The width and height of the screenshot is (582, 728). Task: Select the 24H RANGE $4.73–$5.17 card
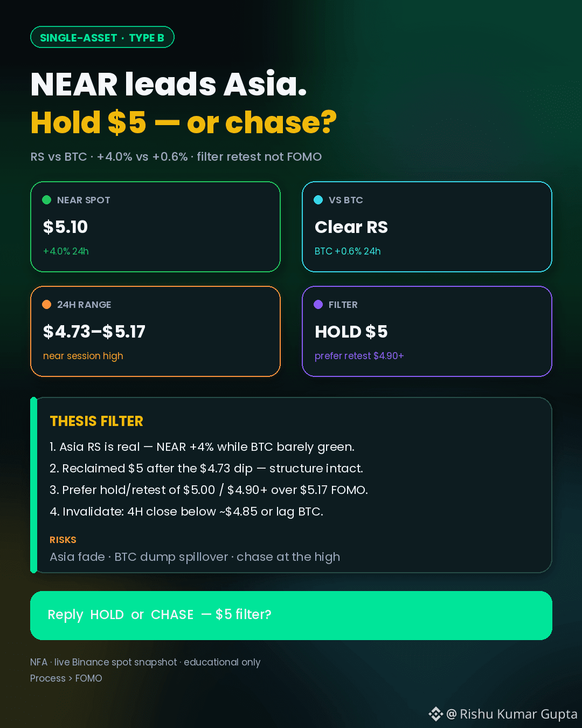pos(155,331)
